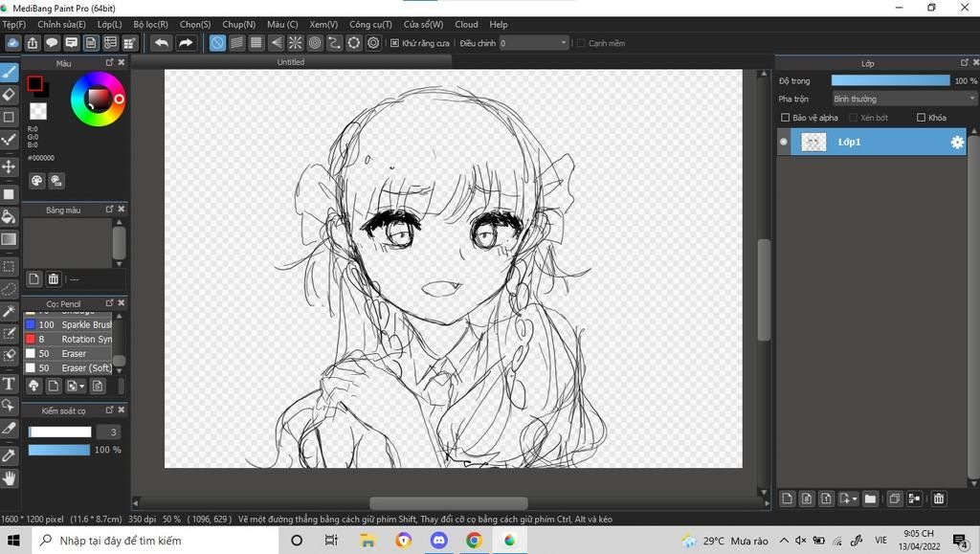Click the Redo arrow button

pyautogui.click(x=186, y=42)
